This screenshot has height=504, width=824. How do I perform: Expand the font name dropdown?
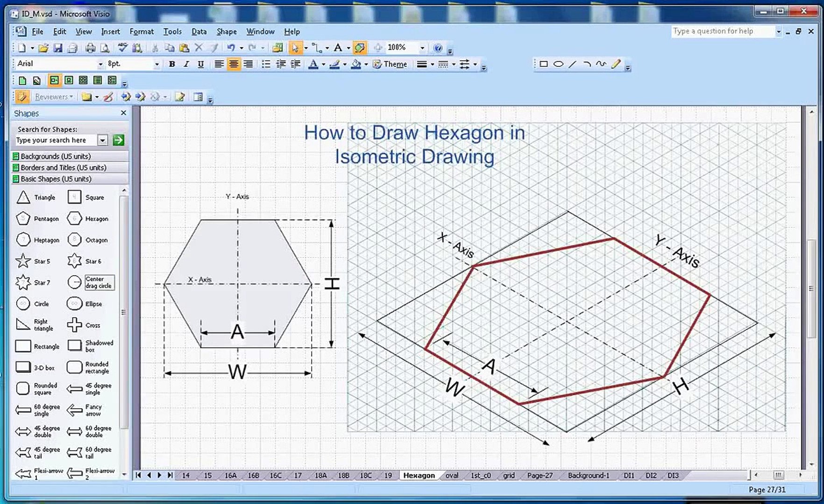(100, 64)
